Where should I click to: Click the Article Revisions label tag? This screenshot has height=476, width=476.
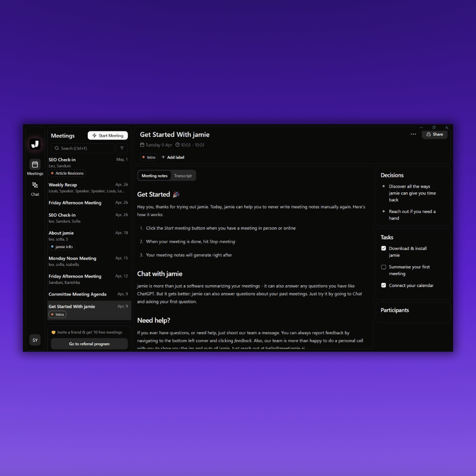click(68, 173)
